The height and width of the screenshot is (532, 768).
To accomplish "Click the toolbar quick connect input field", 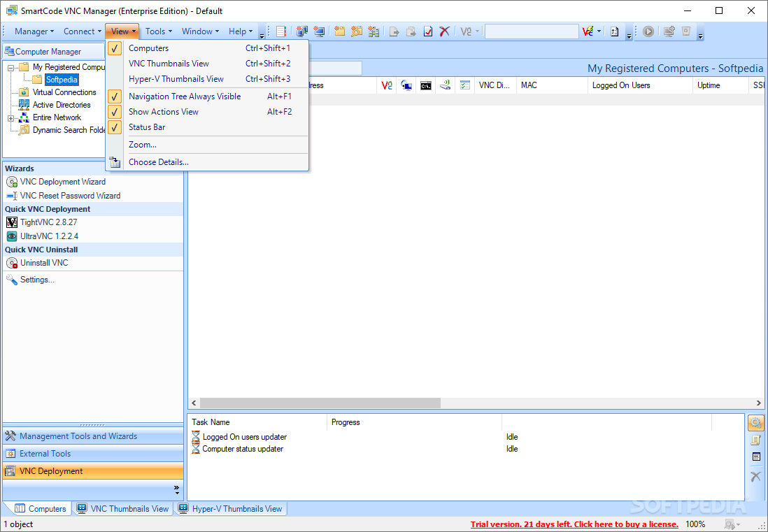I will click(532, 31).
